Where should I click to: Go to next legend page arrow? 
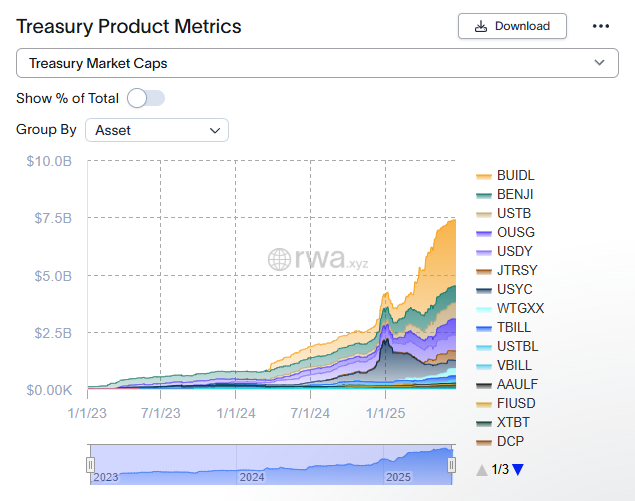(x=518, y=469)
